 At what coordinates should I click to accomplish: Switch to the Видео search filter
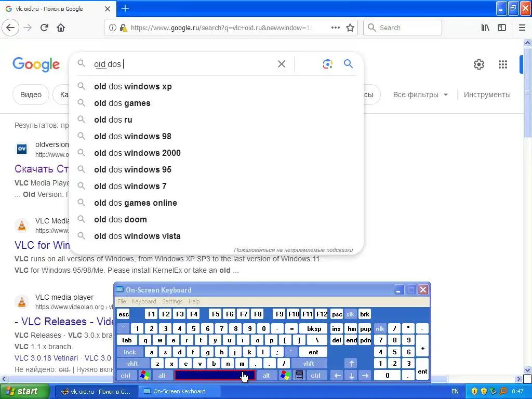point(31,95)
